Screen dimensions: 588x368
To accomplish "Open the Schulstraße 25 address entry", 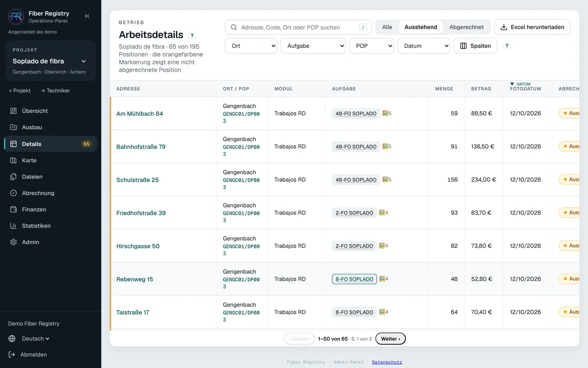I will click(x=138, y=180).
